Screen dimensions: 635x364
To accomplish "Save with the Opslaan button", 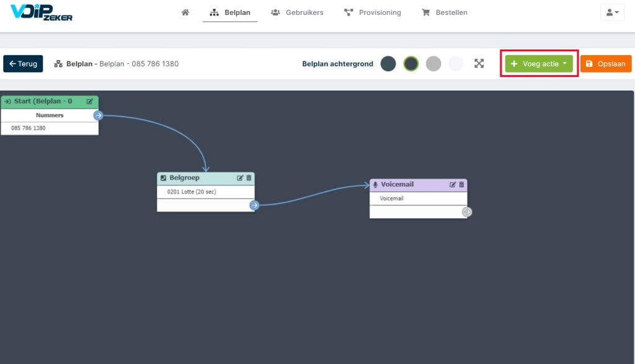I will coord(606,64).
